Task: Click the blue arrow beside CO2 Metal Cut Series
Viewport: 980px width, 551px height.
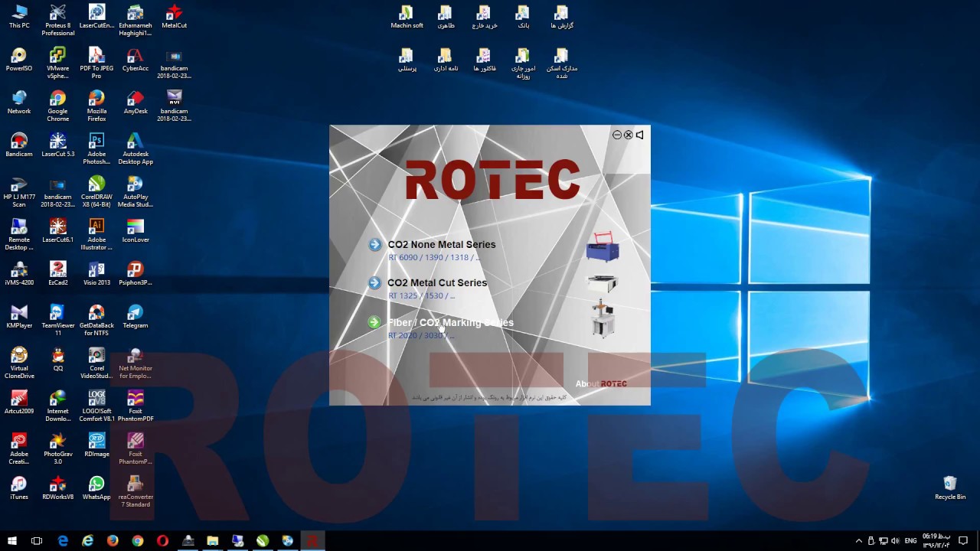Action: [x=375, y=283]
